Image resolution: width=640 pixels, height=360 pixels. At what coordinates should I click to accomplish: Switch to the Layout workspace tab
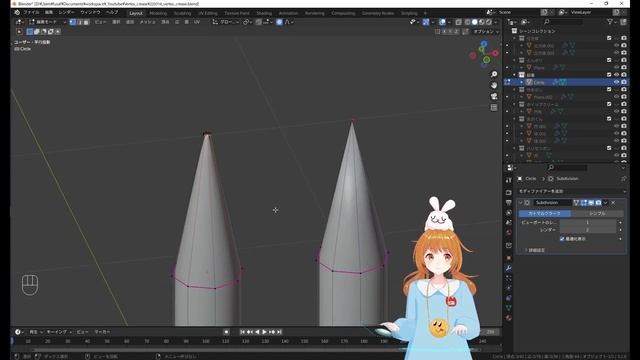(x=136, y=13)
